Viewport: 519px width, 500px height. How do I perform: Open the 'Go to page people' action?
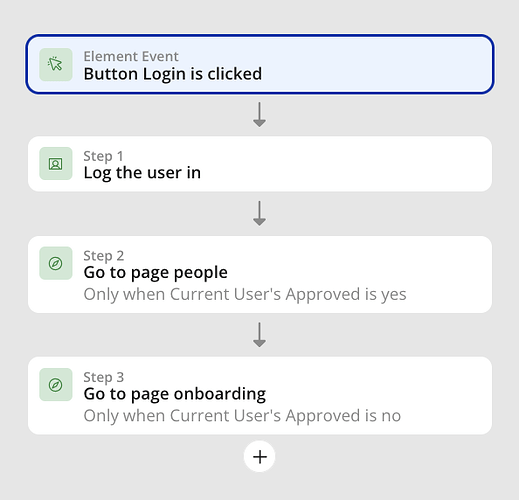(156, 273)
